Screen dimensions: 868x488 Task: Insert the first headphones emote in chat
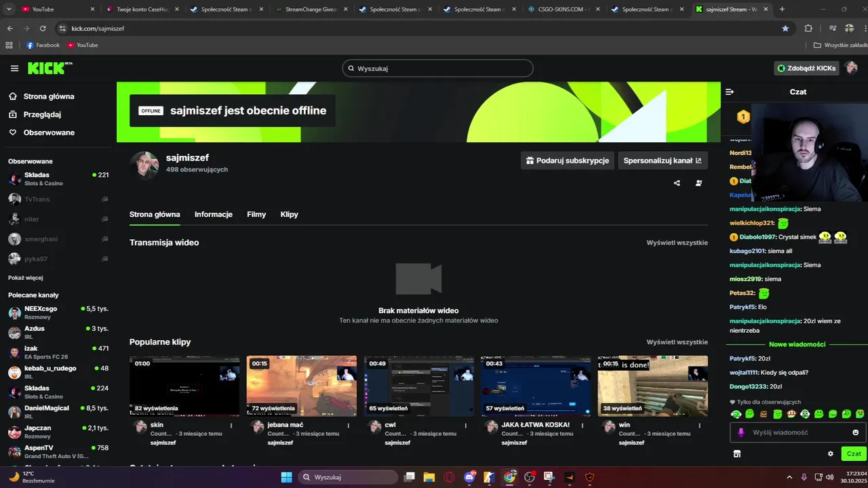click(736, 414)
